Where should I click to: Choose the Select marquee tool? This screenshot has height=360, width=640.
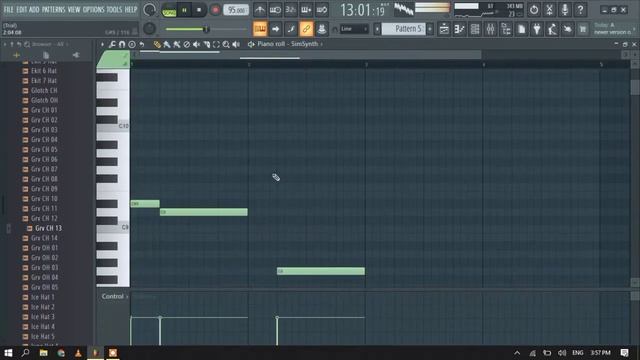(x=216, y=44)
